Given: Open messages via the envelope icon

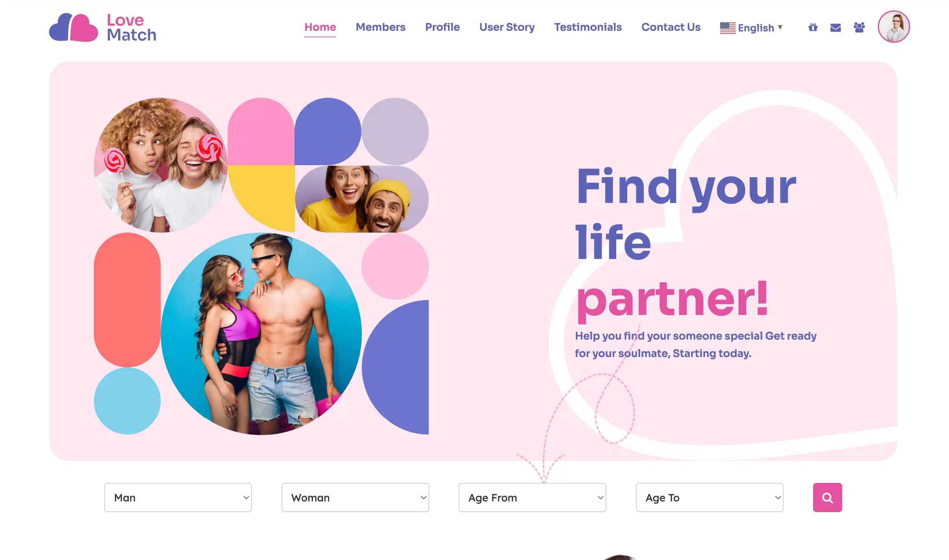Looking at the screenshot, I should tap(835, 28).
